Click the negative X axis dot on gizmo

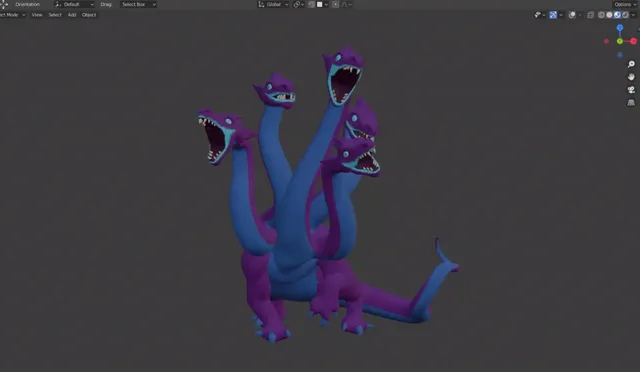tap(607, 41)
